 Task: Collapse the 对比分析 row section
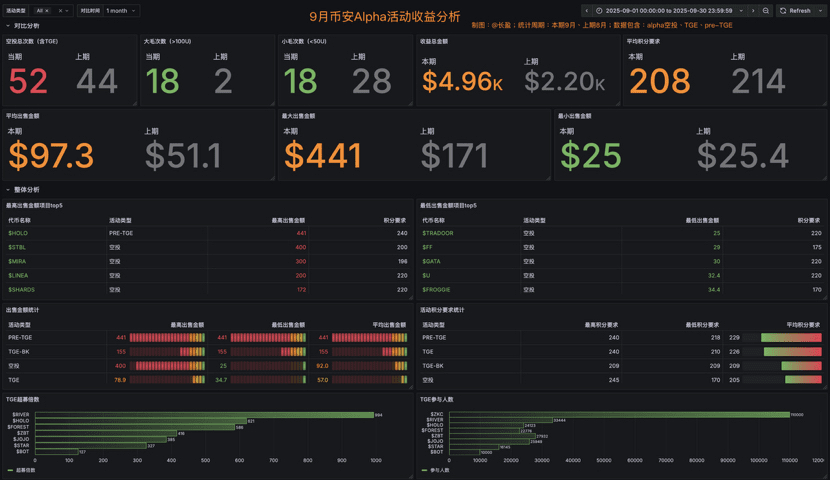(8, 26)
